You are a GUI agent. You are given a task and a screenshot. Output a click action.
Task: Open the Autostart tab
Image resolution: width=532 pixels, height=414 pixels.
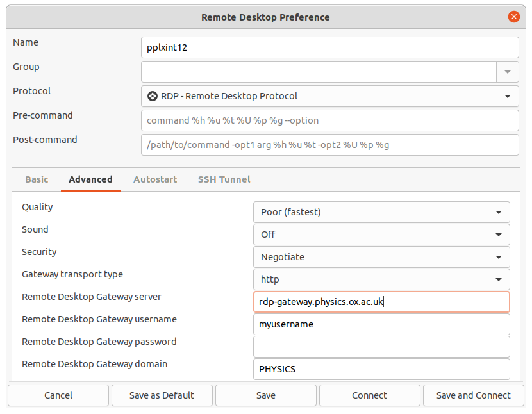[x=155, y=179]
